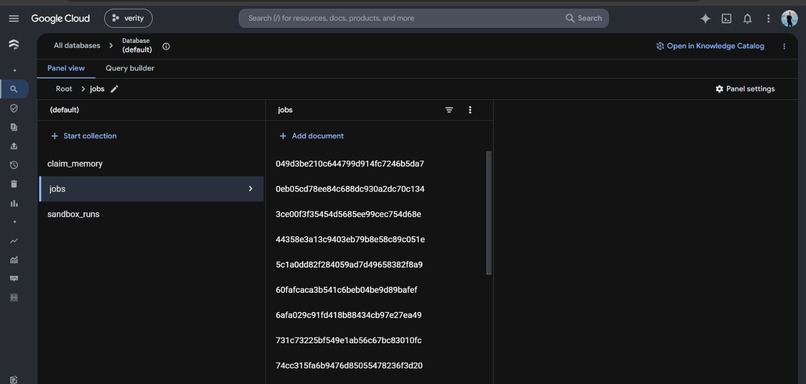The height and width of the screenshot is (384, 806).
Task: Open jobs panel three-dot menu
Action: click(x=470, y=110)
